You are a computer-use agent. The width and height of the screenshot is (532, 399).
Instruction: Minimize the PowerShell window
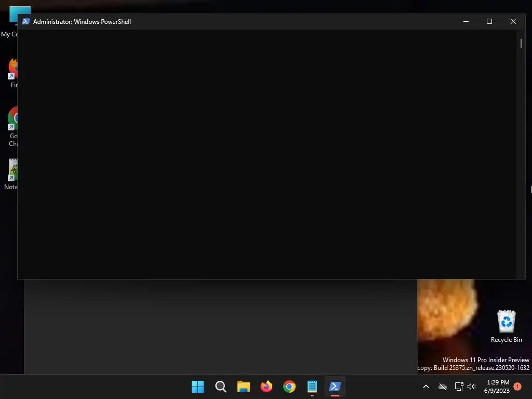(466, 21)
